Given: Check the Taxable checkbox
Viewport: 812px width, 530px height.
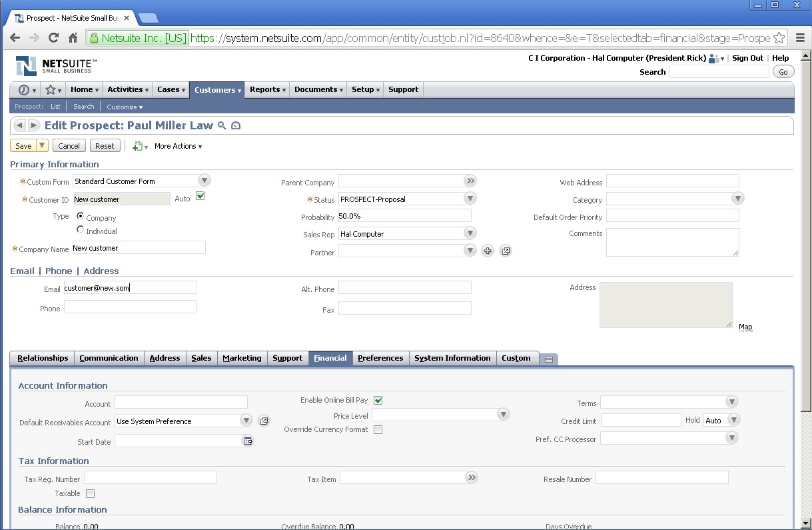Looking at the screenshot, I should click(91, 493).
